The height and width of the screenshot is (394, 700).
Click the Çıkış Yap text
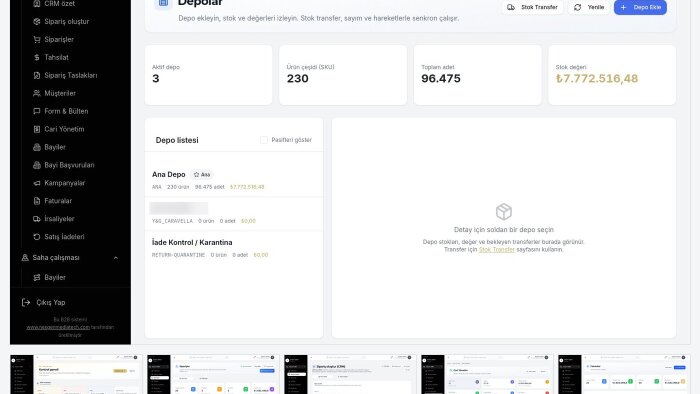coord(51,303)
